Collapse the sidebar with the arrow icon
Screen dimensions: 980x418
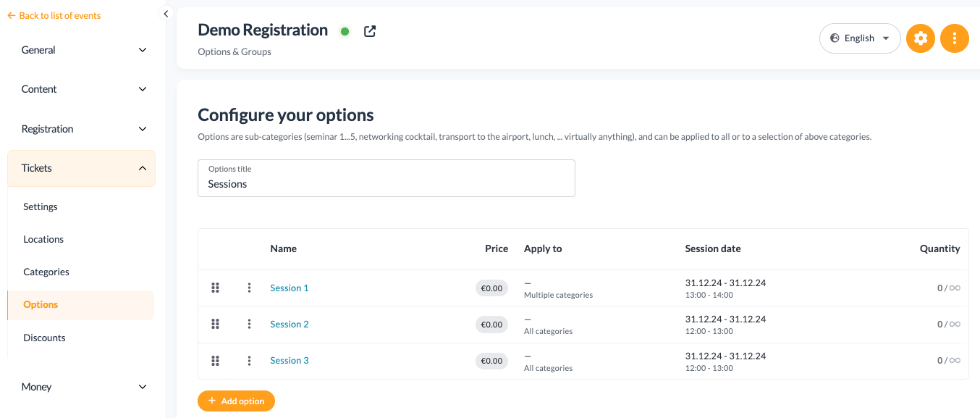166,14
